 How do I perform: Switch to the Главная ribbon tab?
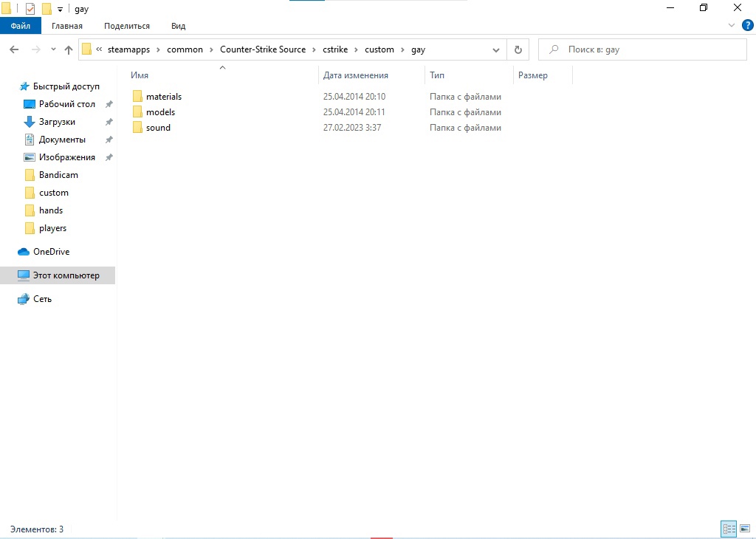coord(67,26)
